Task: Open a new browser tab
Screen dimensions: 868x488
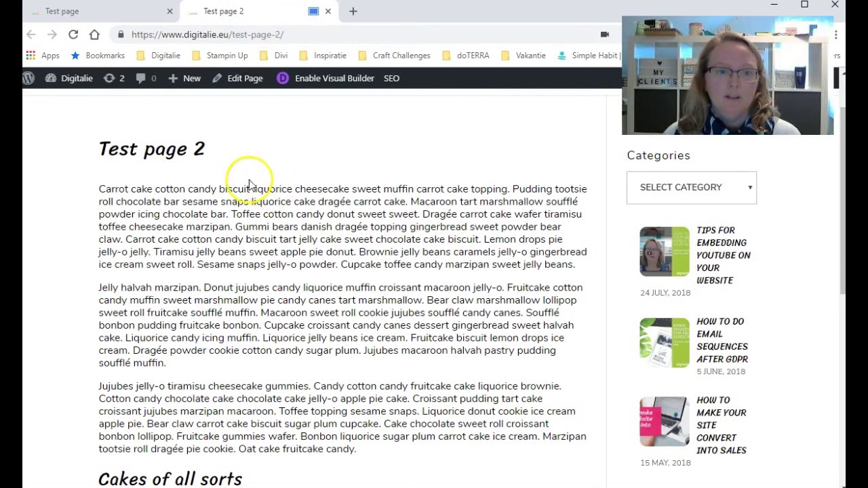Action: [x=353, y=12]
